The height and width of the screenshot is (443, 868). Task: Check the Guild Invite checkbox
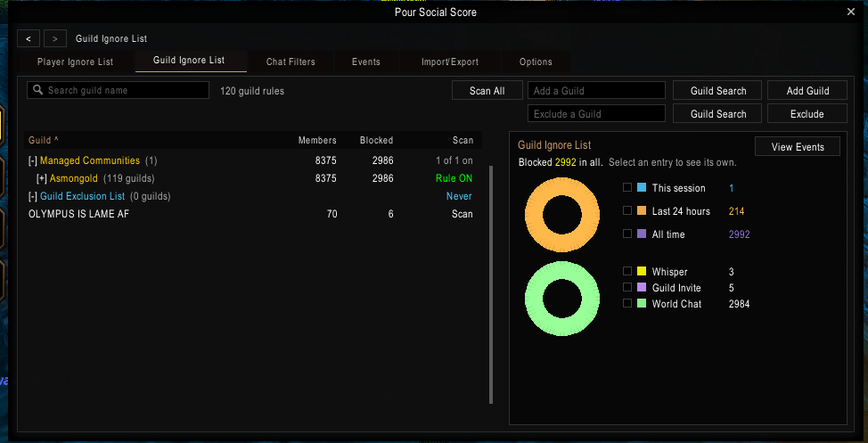627,287
